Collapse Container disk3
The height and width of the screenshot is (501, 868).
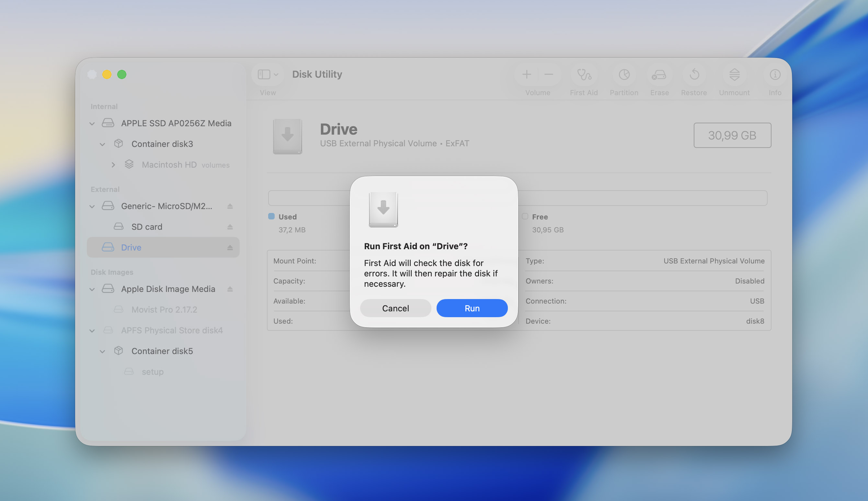[102, 144]
